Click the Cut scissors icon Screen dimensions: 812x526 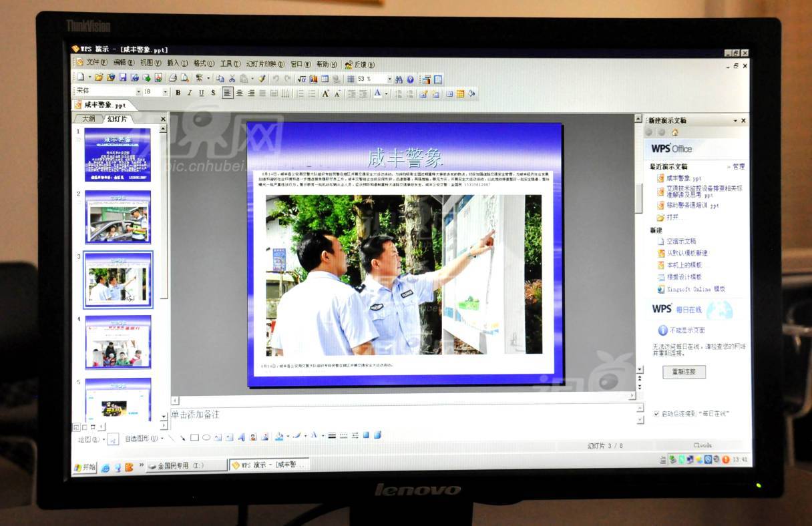(x=231, y=79)
